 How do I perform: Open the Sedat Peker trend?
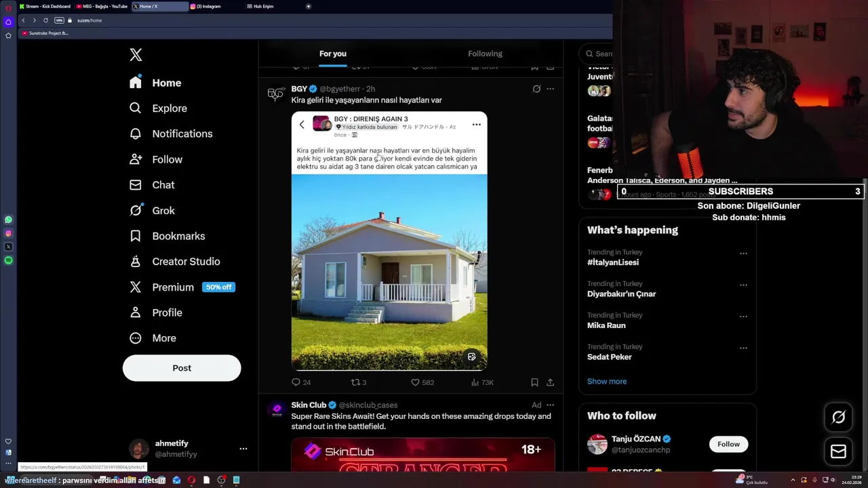click(x=610, y=357)
